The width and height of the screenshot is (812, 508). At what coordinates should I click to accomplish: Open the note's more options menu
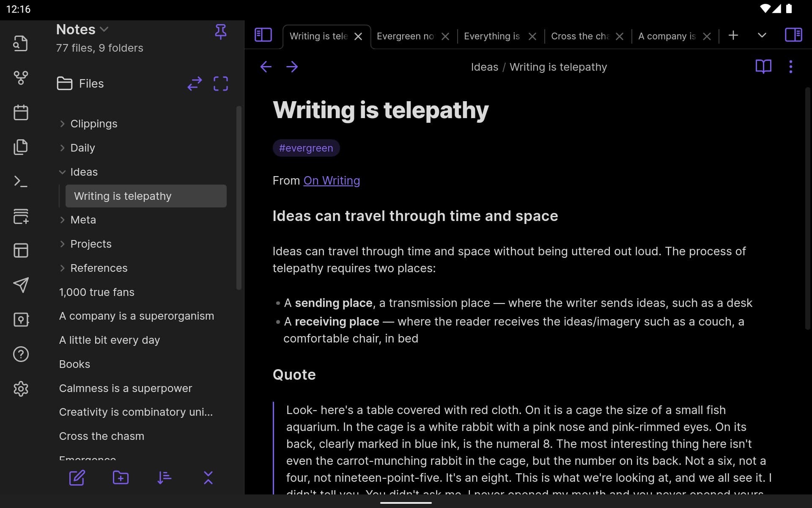click(791, 66)
